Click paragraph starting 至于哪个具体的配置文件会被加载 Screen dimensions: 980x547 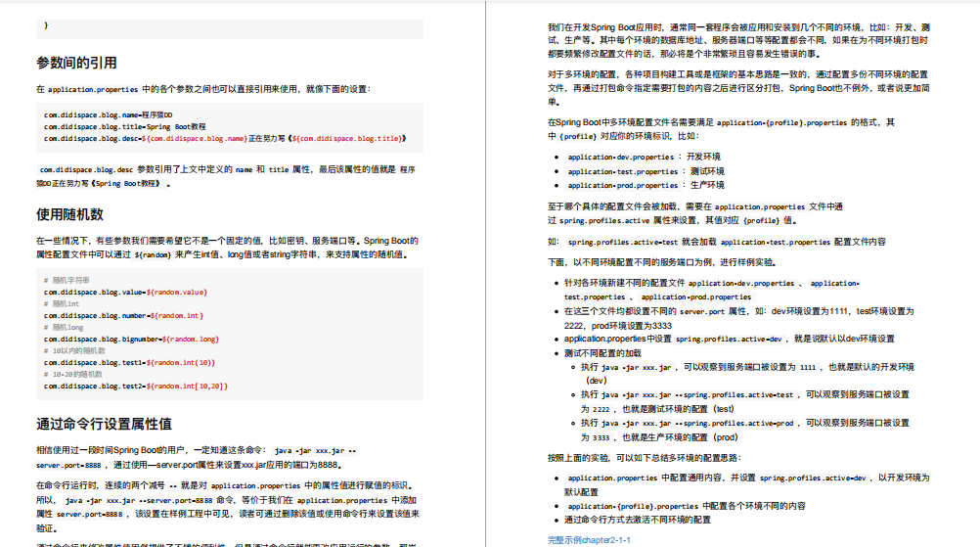tap(695, 213)
